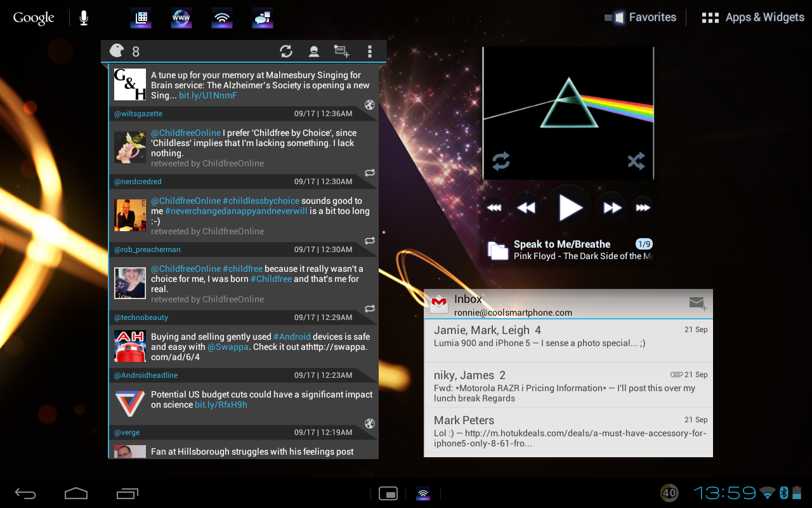Tap retweet icon on the nerdcredred tweet
Viewport: 812px width, 508px height.
[x=370, y=173]
